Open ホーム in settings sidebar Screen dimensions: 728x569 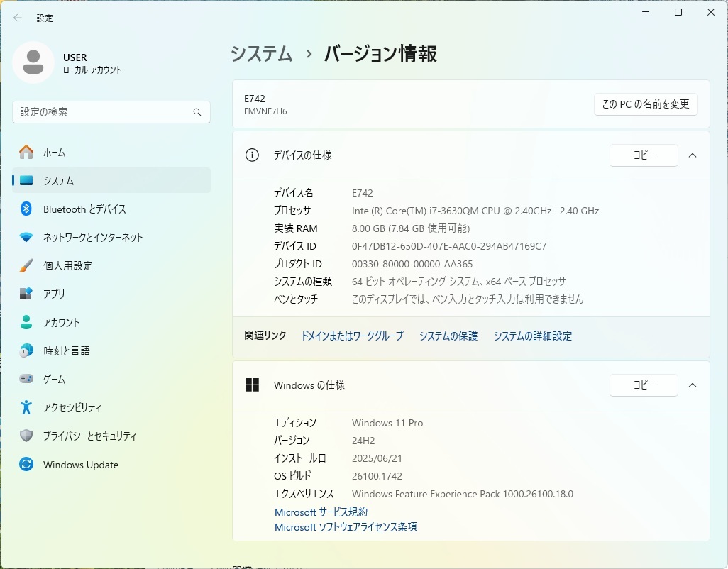111,153
